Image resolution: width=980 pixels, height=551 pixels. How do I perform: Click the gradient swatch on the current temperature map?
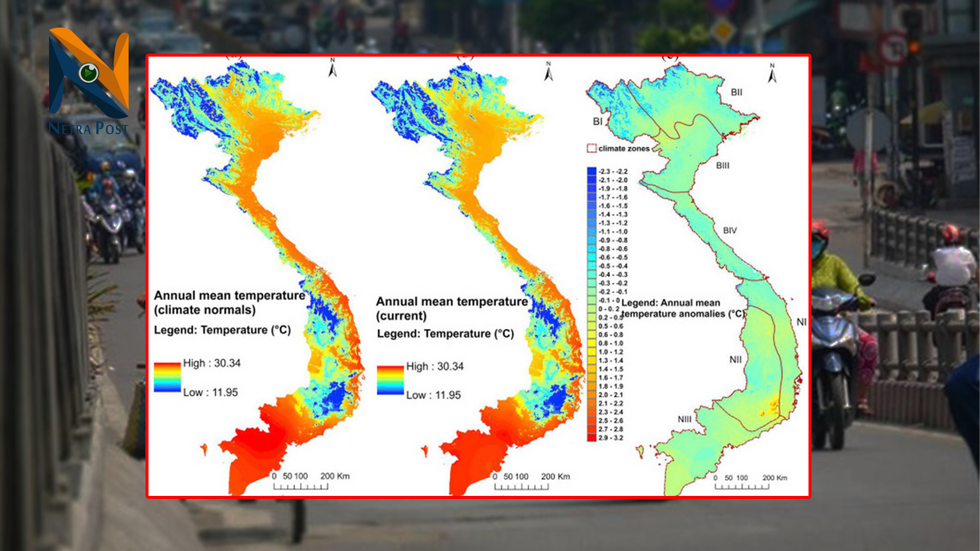[x=390, y=380]
